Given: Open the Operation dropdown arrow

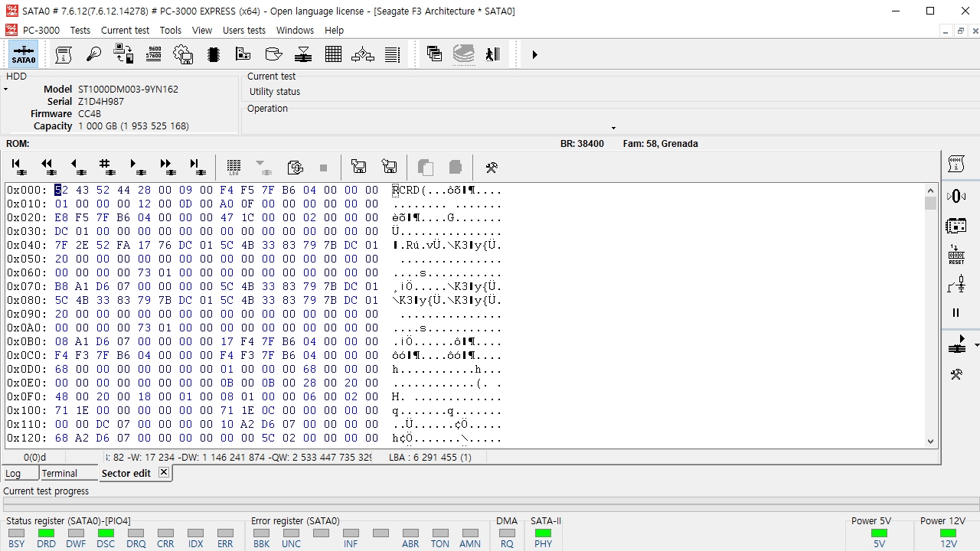Looking at the screenshot, I should (x=613, y=128).
